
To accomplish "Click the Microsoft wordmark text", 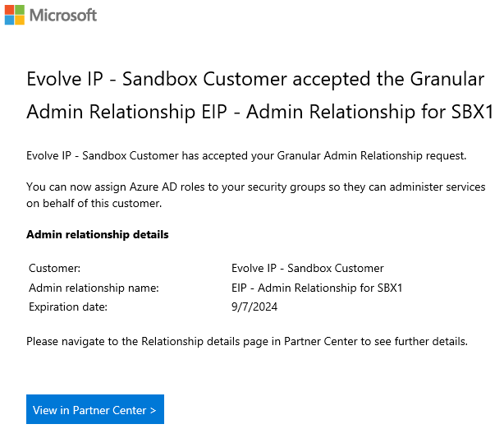I will click(63, 15).
